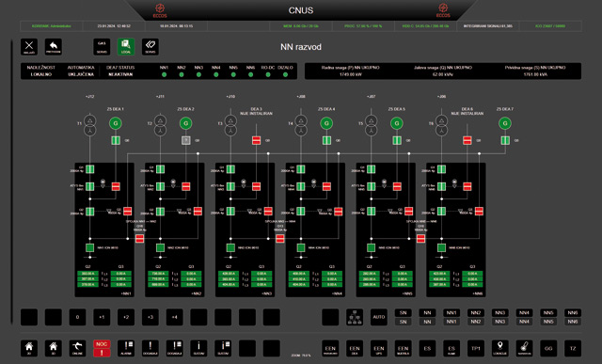602x364 pixels.
Task: Click the X exit icon
Action: [29, 47]
